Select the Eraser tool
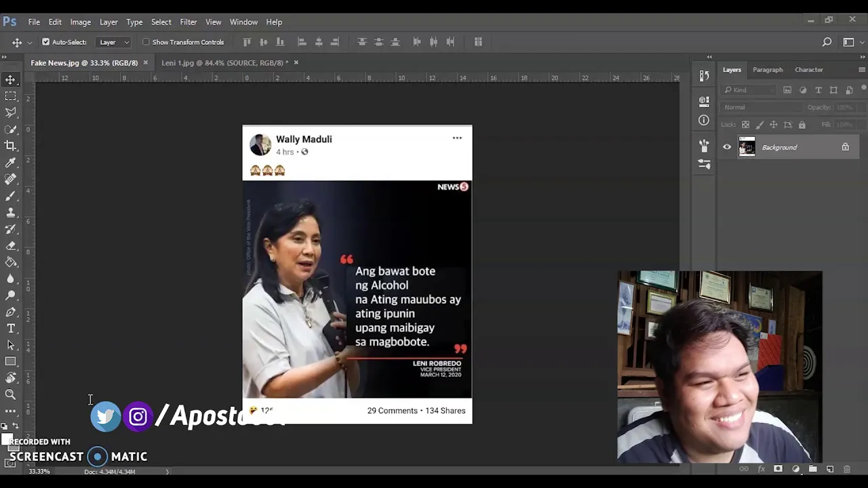Screen dimensions: 868x488 11,245
